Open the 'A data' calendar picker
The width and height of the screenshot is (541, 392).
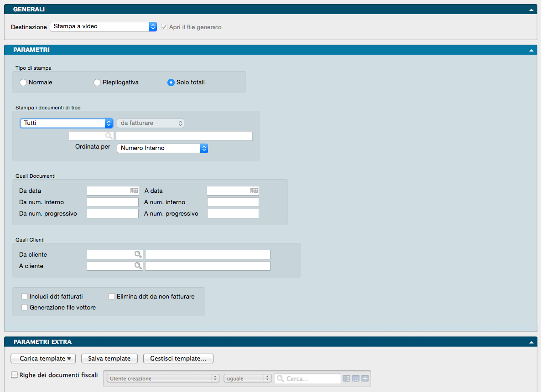pyautogui.click(x=254, y=191)
